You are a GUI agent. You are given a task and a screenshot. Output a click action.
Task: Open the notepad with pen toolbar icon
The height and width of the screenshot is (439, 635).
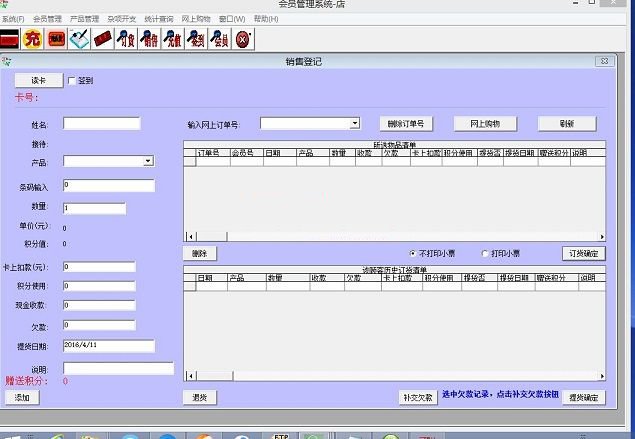[79, 40]
